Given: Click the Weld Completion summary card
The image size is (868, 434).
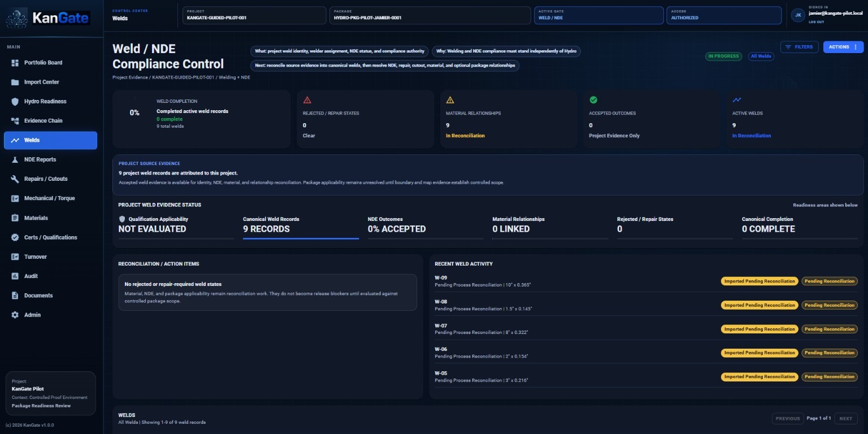Looking at the screenshot, I should [201, 119].
